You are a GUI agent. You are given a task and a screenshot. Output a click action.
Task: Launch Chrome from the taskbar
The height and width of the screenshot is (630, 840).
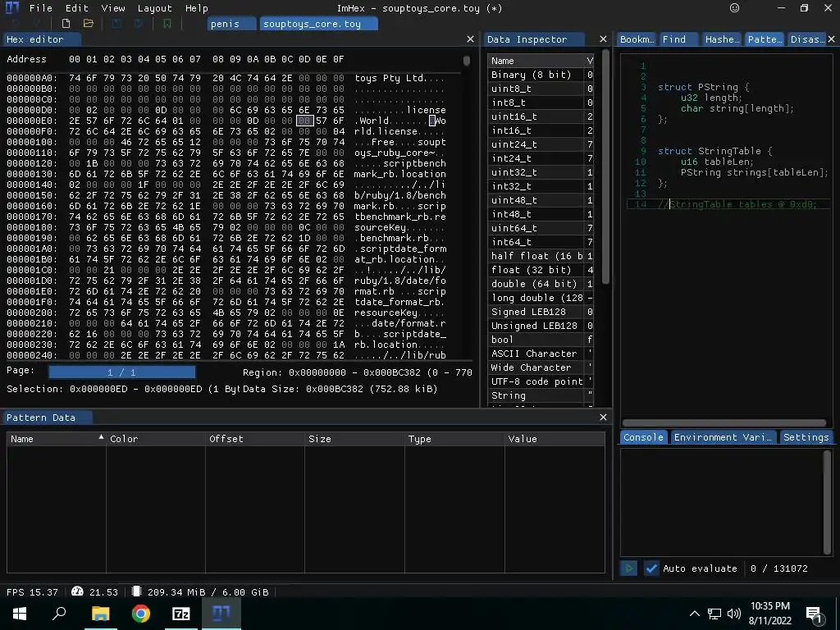(x=141, y=614)
